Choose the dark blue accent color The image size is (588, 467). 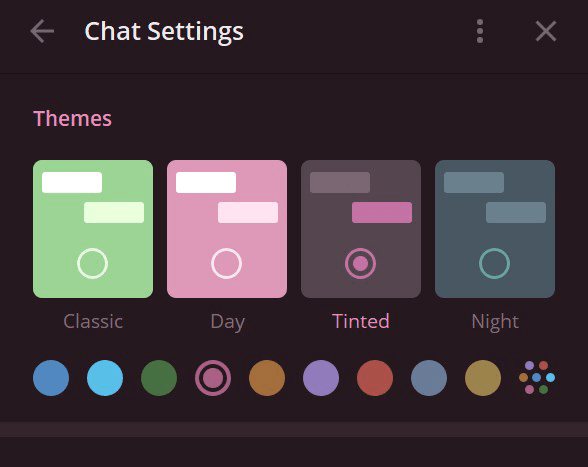point(51,378)
